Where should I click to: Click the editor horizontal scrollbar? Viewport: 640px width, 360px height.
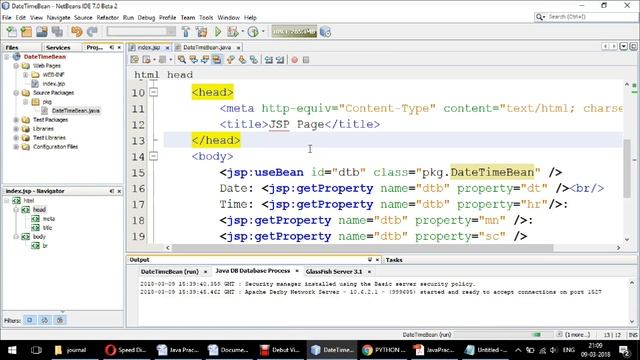tap(362, 248)
